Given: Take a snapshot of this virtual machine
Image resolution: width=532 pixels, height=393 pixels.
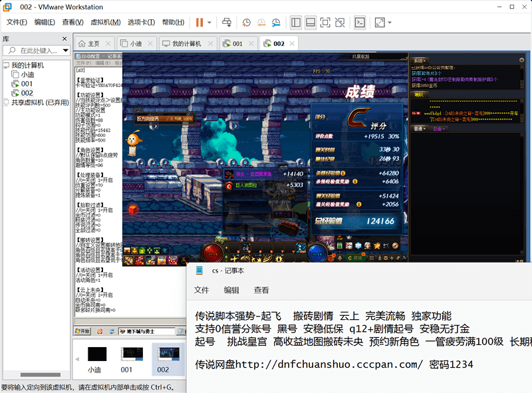Looking at the screenshot, I should (246, 23).
